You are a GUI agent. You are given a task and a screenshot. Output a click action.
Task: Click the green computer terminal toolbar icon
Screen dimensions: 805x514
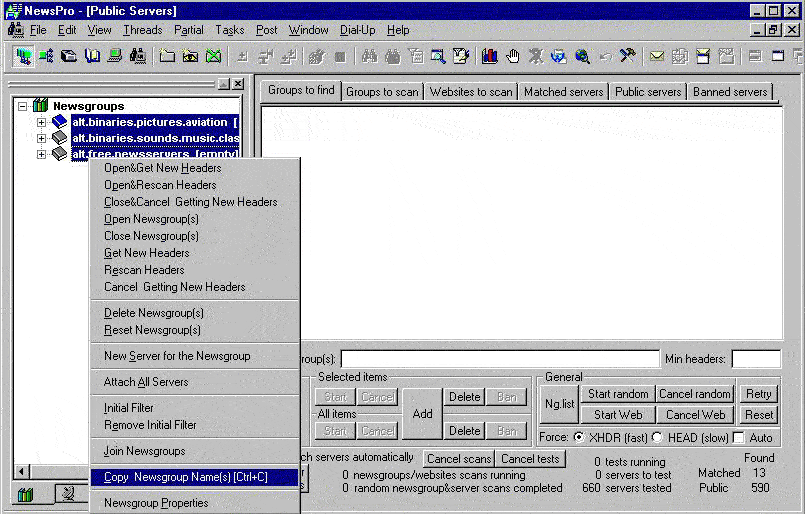pos(115,56)
